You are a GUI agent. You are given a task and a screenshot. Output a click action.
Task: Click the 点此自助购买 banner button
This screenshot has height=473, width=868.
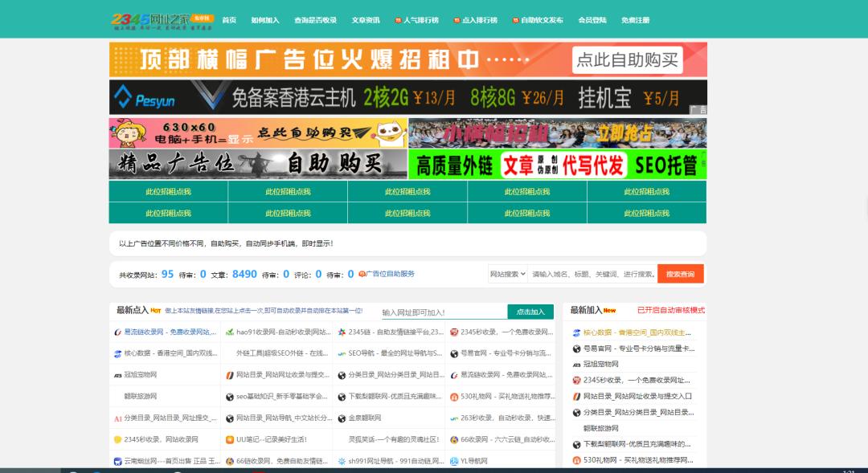627,60
